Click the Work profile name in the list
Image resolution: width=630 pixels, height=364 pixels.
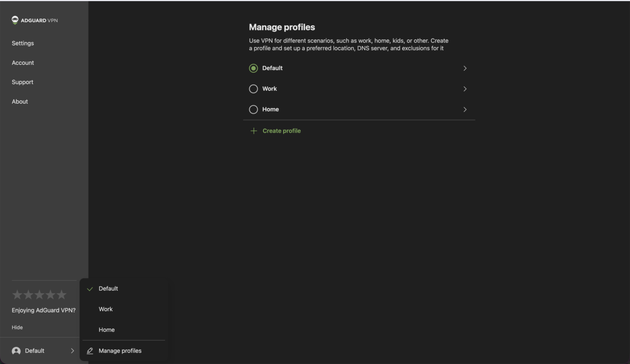pyautogui.click(x=269, y=89)
